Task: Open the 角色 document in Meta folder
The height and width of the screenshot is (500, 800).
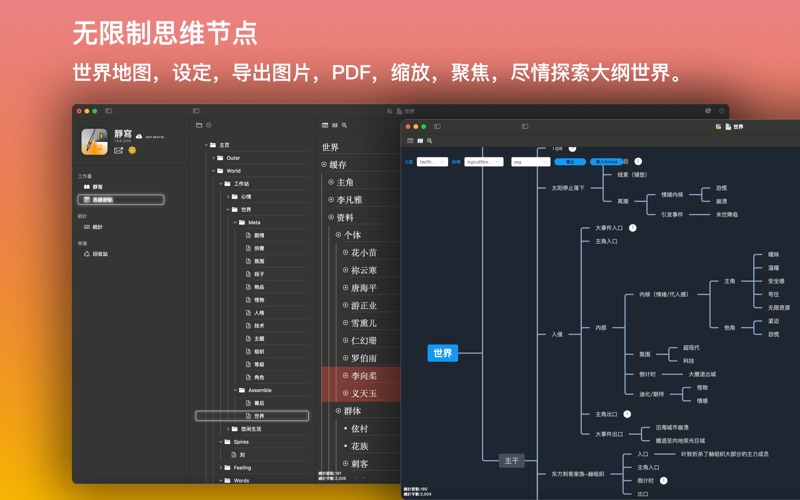Action: pyautogui.click(x=259, y=377)
